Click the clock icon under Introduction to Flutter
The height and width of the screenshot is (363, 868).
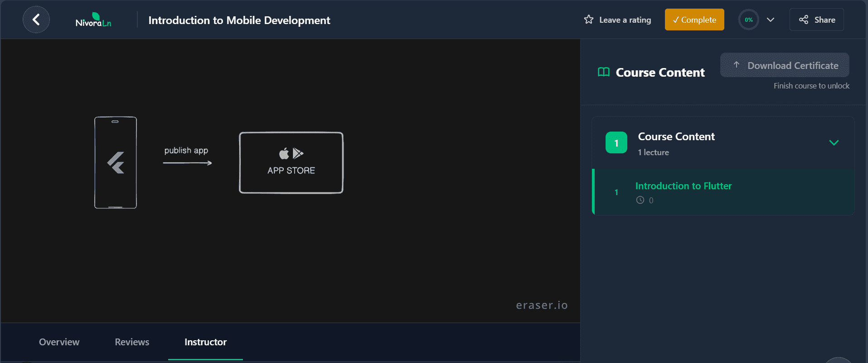[x=640, y=200]
